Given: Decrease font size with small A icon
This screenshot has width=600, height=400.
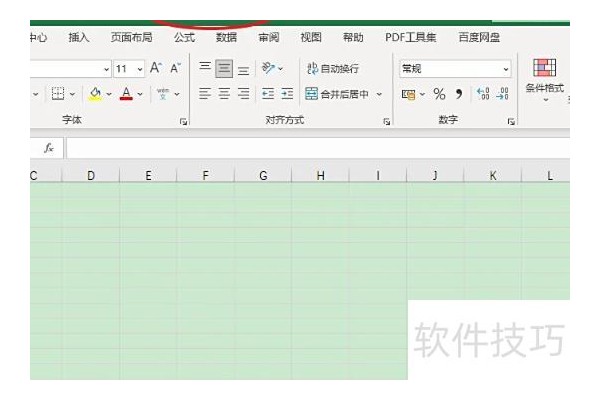Looking at the screenshot, I should [x=176, y=68].
